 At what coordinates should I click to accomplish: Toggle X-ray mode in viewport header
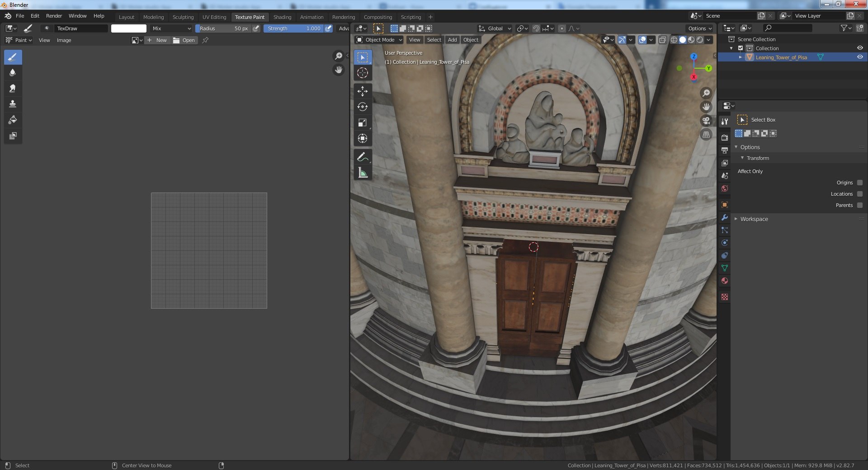coord(662,40)
